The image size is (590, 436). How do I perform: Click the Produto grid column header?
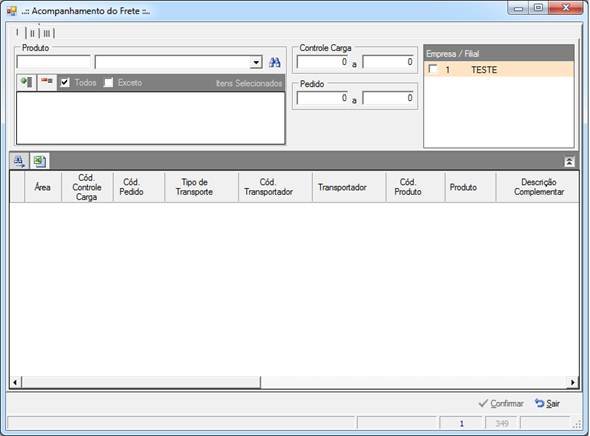tap(470, 187)
